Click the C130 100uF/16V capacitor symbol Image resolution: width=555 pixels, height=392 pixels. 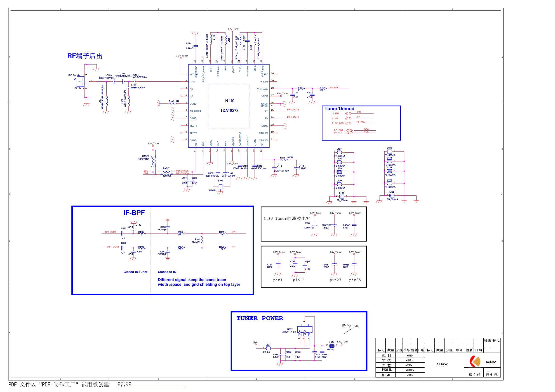(x=315, y=225)
